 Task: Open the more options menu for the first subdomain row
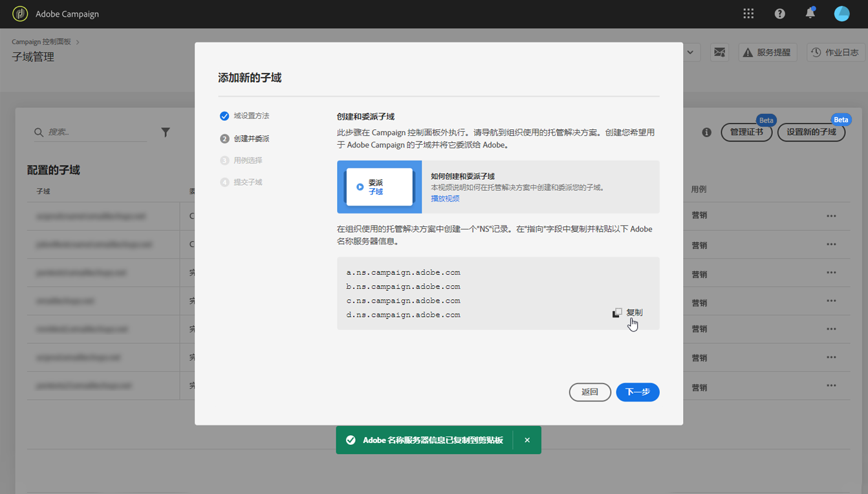coord(831,216)
